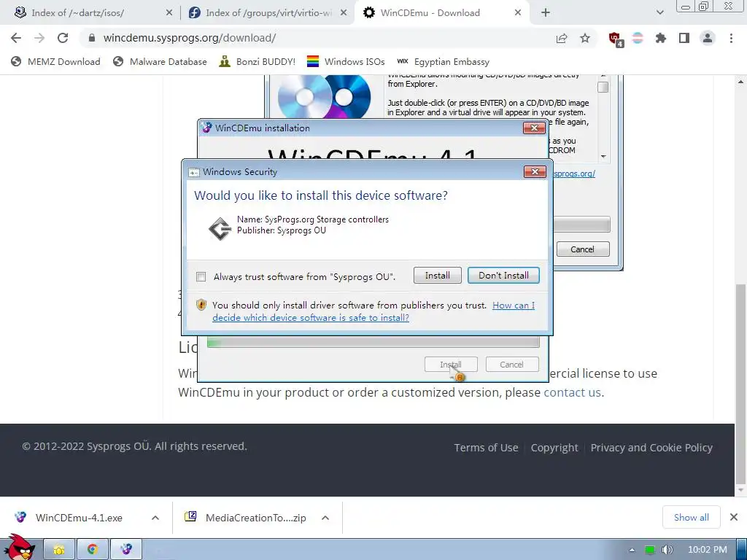
Task: Open Terms of Use footer link
Action: 486,448
